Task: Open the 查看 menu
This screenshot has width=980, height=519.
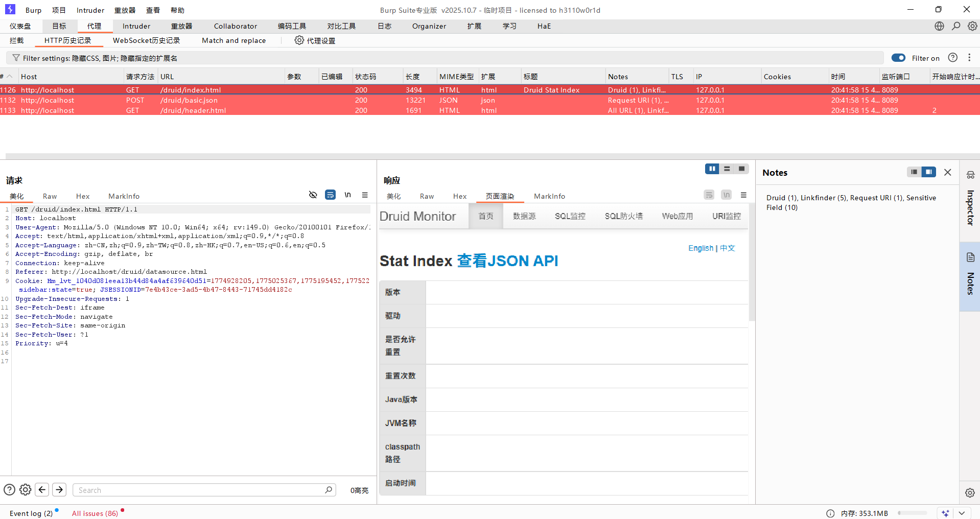Action: tap(153, 10)
